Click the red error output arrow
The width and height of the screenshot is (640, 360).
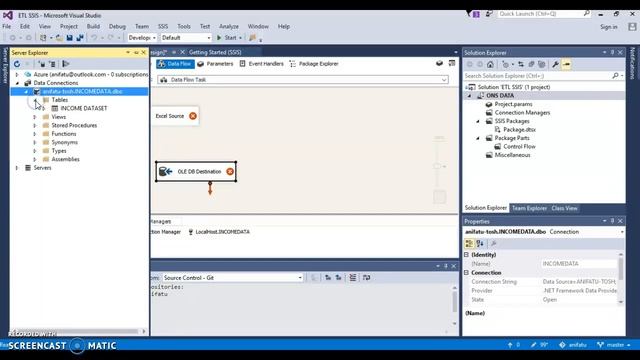point(210,189)
